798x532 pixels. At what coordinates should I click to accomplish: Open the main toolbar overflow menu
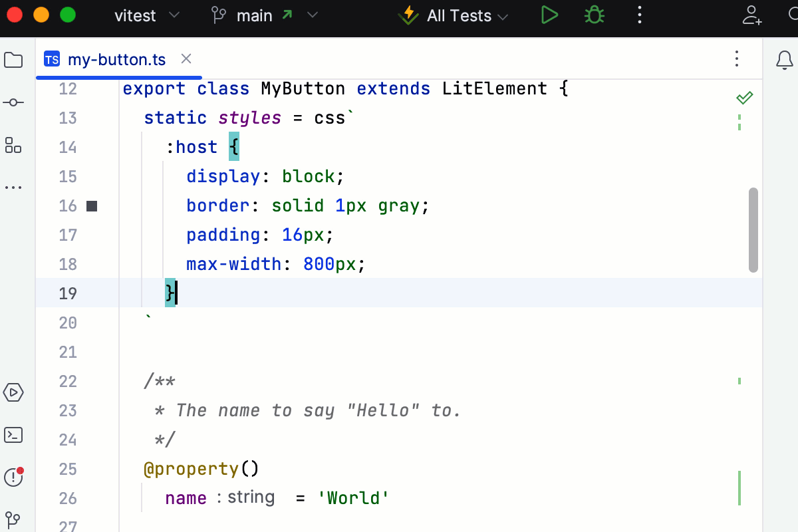point(639,15)
